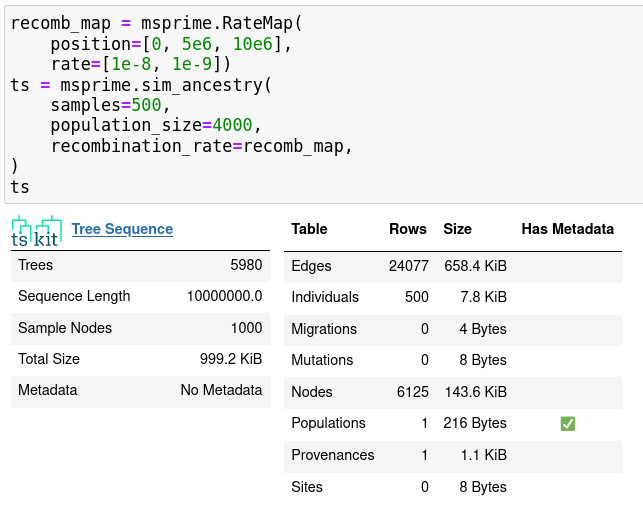Click the Populations metadata green checkmark
Screen dimensions: 643x505
pos(567,424)
